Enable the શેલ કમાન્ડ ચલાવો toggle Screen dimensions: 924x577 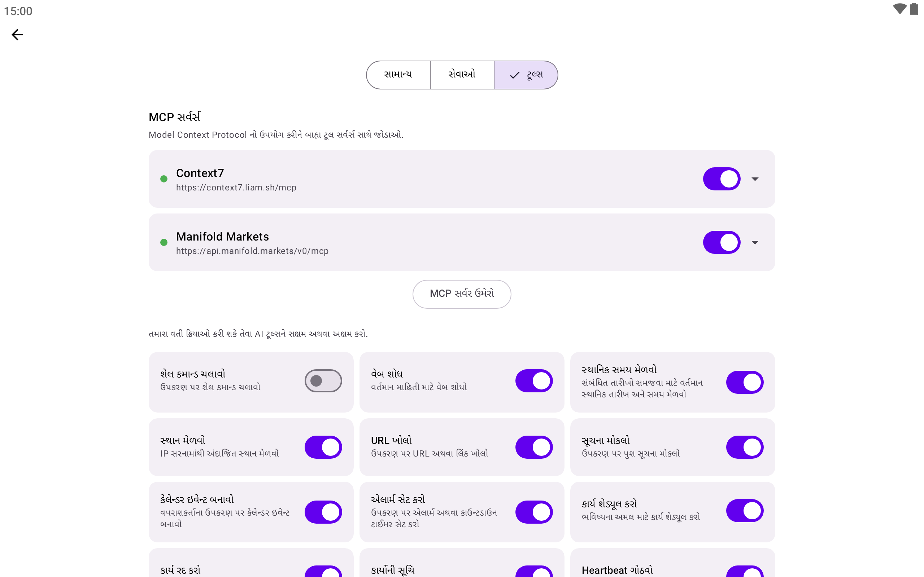click(323, 381)
